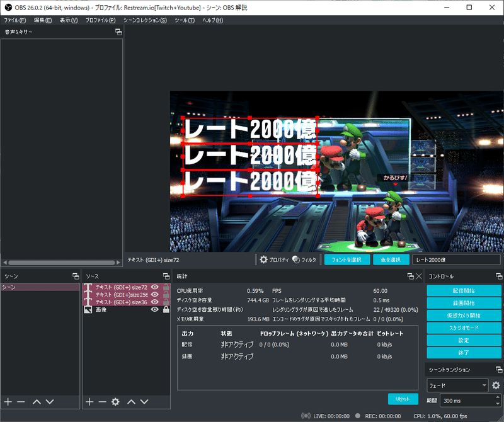Open the gear settings icon in the Sources panel
504x422 pixels.
tap(115, 402)
